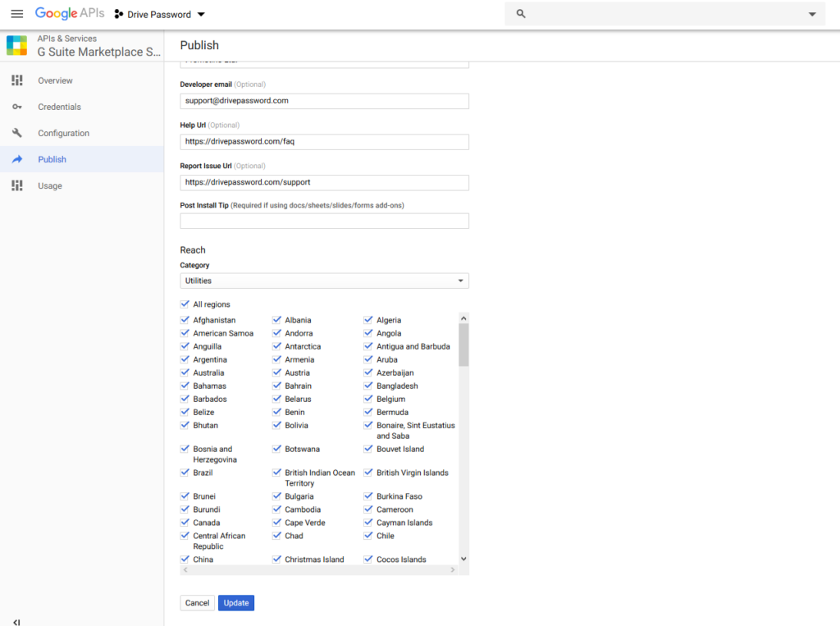Uncheck the American Samoa checkbox
Image resolution: width=840 pixels, height=626 pixels.
tap(185, 333)
